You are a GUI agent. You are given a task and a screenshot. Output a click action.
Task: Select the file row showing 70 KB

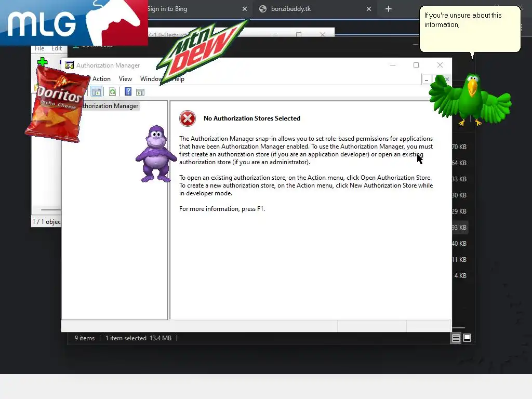(x=460, y=147)
